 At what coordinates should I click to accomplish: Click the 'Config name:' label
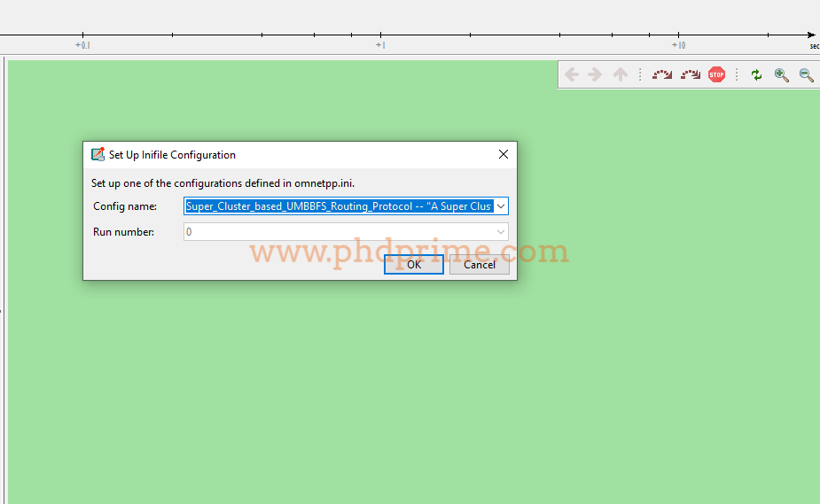125,206
